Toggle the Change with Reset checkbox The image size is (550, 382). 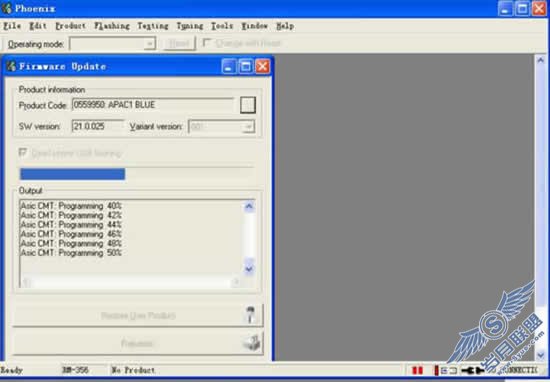pos(207,43)
